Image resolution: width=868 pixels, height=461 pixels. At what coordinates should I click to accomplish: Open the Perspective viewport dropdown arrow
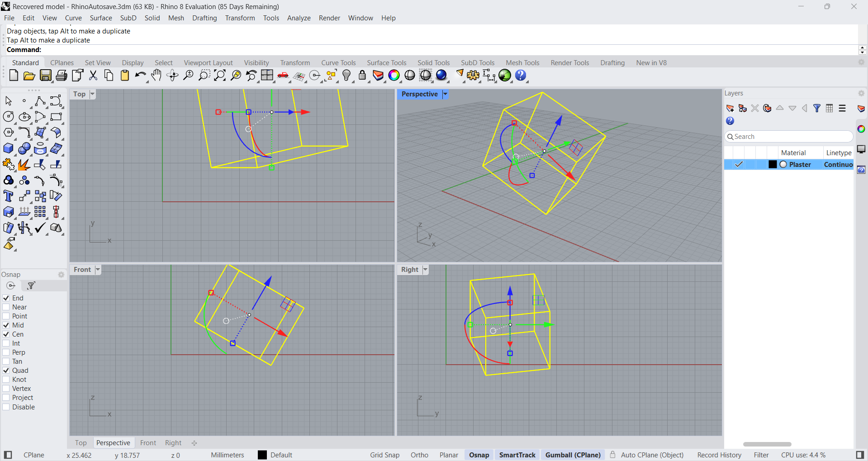tap(445, 94)
